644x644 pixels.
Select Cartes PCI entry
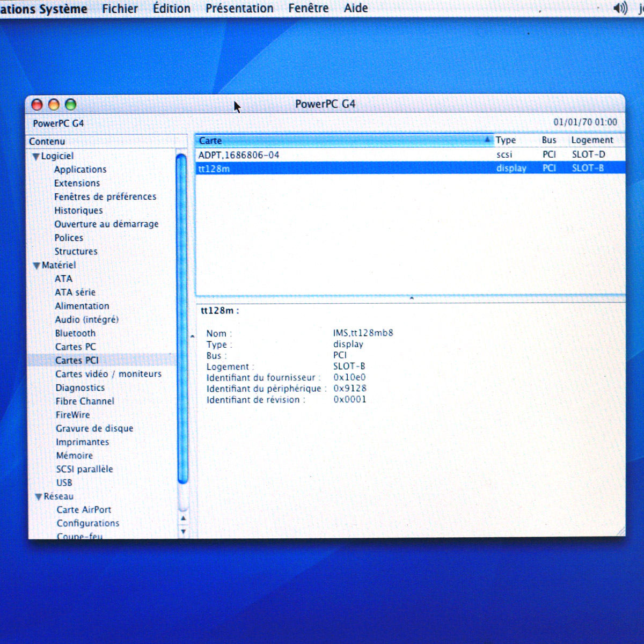coord(77,360)
